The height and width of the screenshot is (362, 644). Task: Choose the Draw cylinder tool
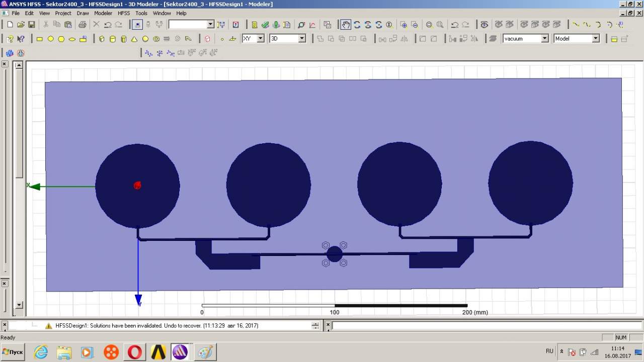112,39
